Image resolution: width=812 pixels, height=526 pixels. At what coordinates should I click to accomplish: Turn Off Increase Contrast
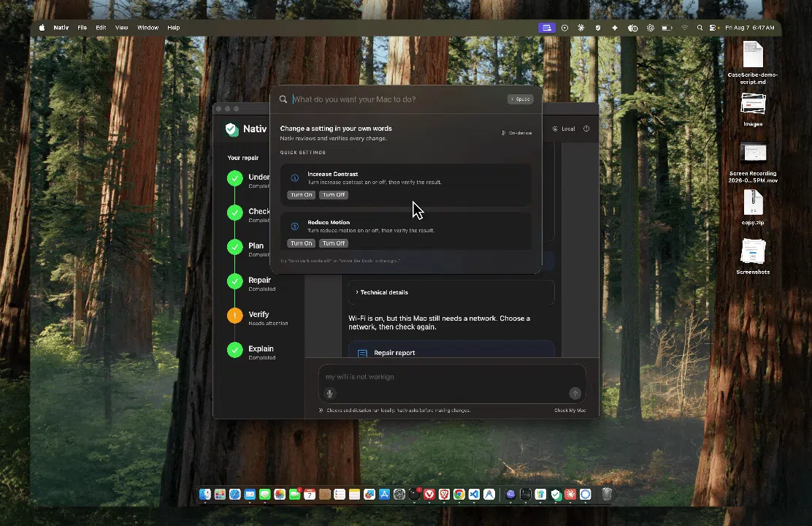(334, 195)
